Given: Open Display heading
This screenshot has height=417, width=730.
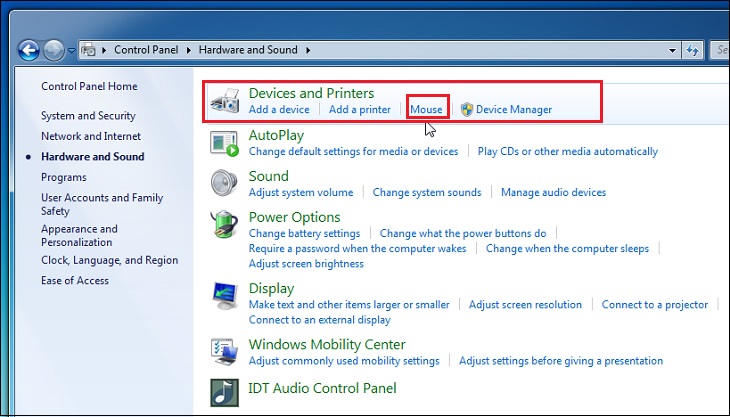Looking at the screenshot, I should tap(271, 289).
